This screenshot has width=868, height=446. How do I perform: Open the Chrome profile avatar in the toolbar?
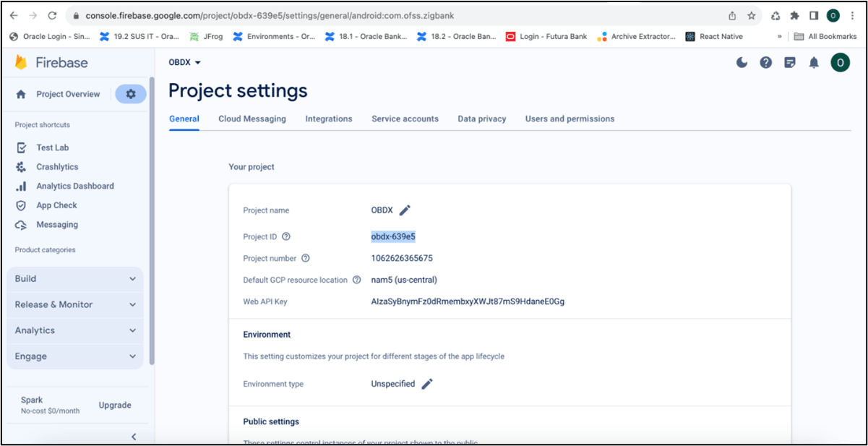pos(833,15)
